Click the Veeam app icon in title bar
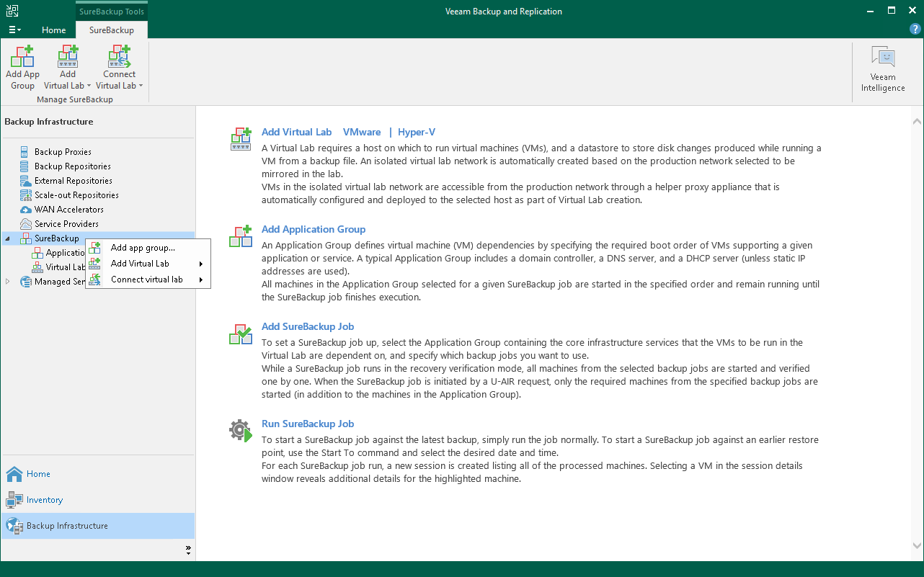This screenshot has width=924, height=577. point(12,11)
